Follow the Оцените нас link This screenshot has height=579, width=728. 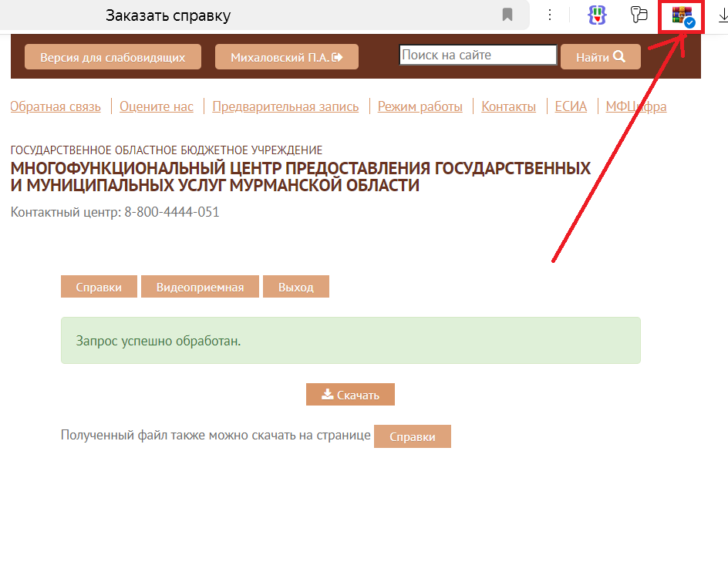pyautogui.click(x=157, y=106)
